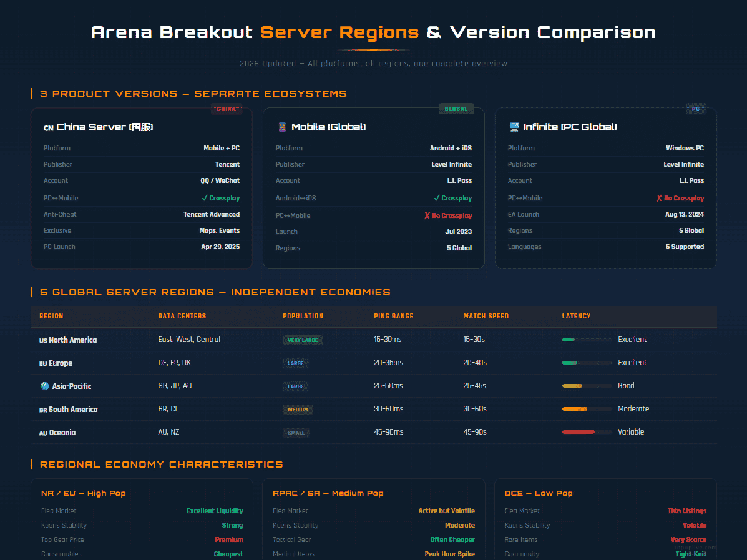The height and width of the screenshot is (560, 747).
Task: Click the red X on Infinite card's No Crossplay
Action: [x=660, y=198]
